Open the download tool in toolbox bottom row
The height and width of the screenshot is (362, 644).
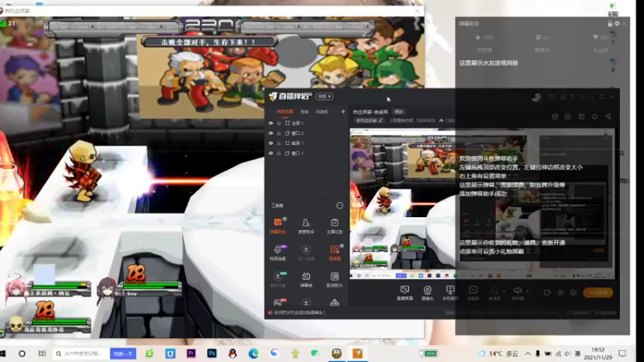coord(306,302)
